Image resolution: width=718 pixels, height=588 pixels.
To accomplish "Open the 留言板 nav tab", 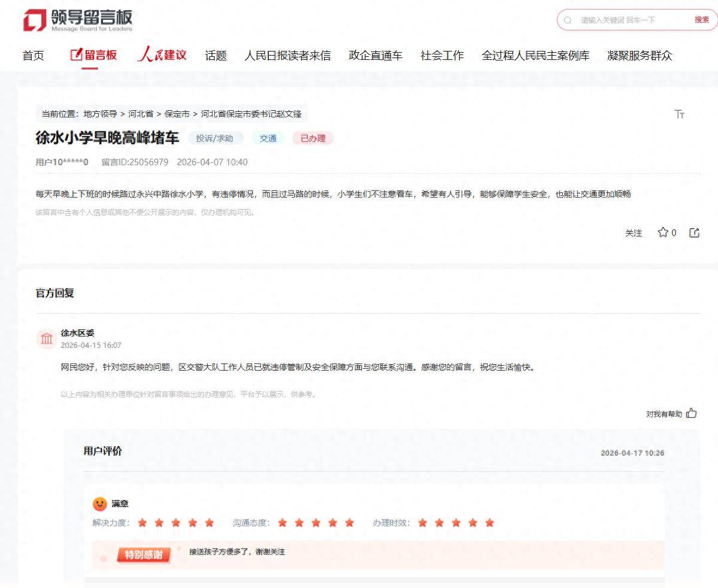I will pos(93,55).
